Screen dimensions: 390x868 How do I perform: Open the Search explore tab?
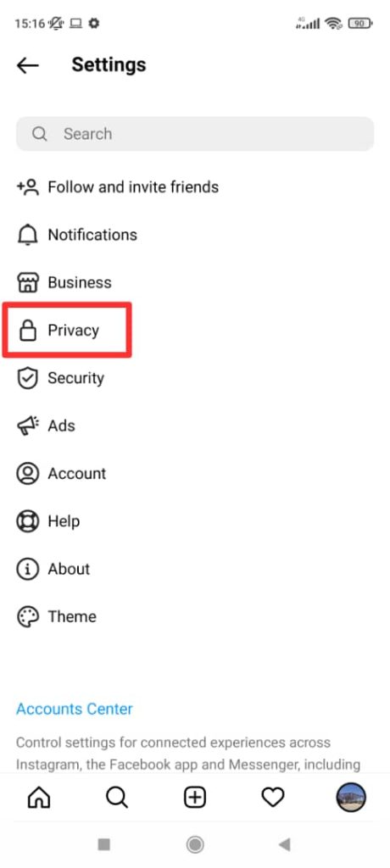point(117,798)
